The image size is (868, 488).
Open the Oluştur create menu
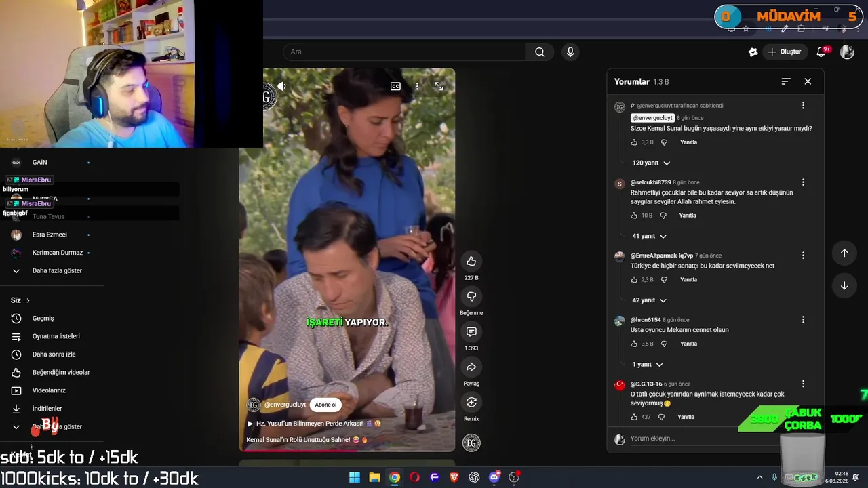pos(784,52)
